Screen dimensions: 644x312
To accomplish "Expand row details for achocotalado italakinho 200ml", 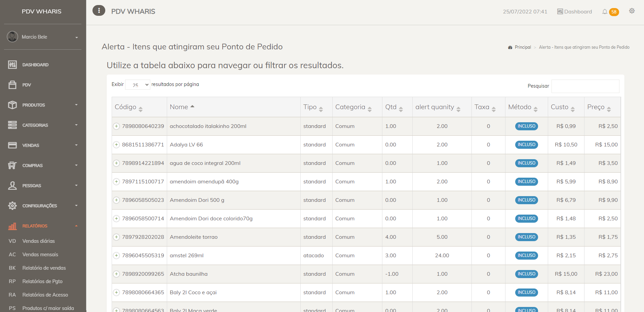I will pos(116,126).
